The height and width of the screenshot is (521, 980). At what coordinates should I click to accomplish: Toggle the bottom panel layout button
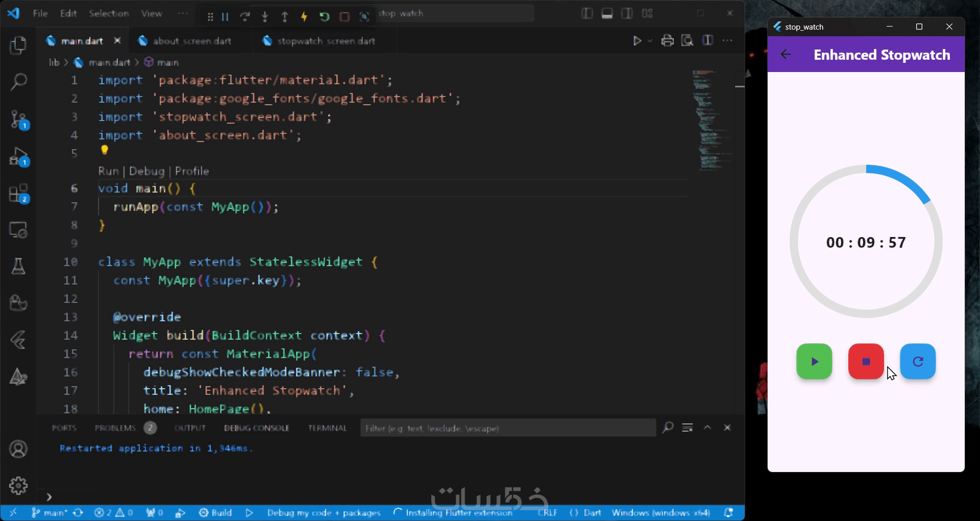(x=607, y=13)
